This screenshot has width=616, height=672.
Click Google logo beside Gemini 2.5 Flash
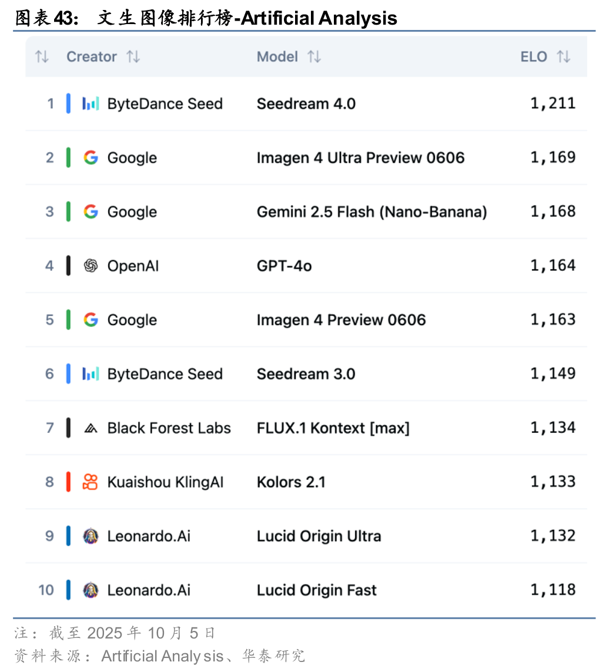click(91, 211)
